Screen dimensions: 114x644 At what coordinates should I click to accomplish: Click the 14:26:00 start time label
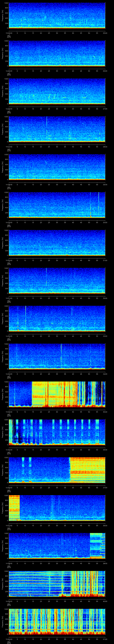pyautogui.click(x=9, y=109)
